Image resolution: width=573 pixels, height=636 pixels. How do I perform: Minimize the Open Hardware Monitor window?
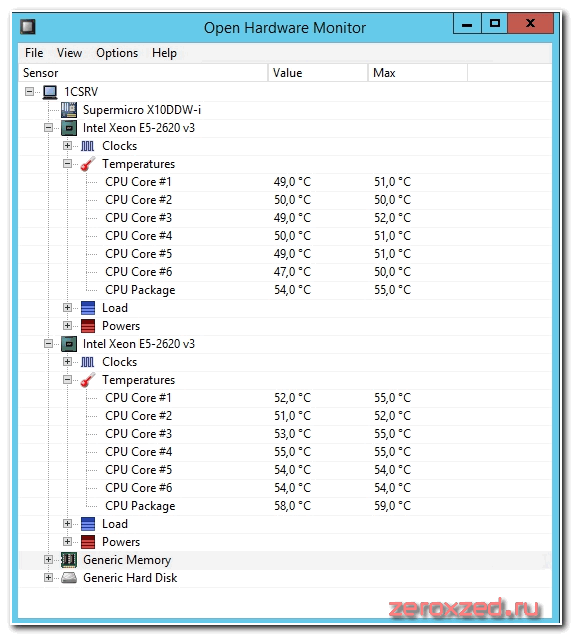point(467,24)
